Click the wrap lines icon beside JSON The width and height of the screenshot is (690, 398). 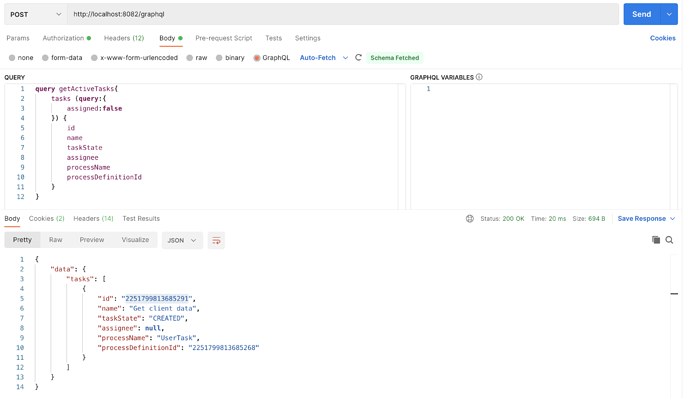(216, 240)
